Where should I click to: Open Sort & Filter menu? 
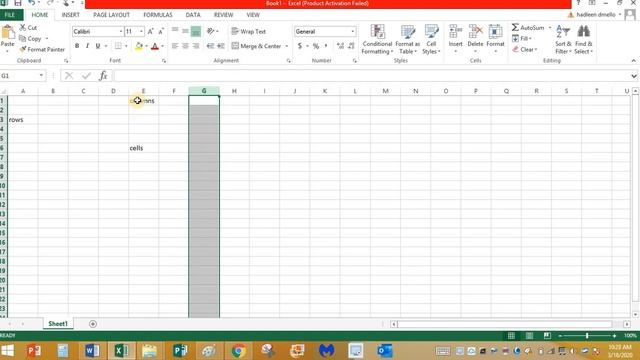click(x=563, y=39)
